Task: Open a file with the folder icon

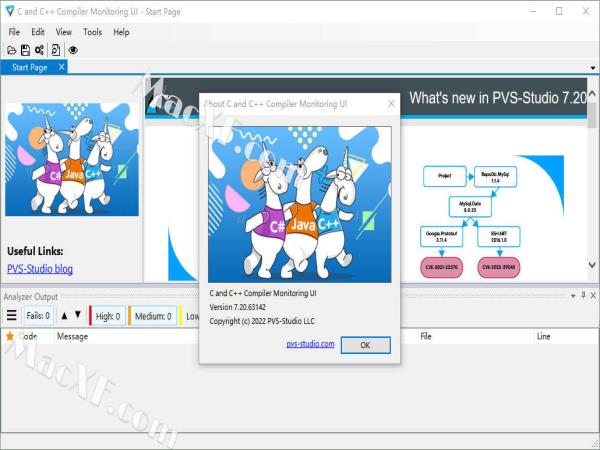Action: pyautogui.click(x=11, y=50)
